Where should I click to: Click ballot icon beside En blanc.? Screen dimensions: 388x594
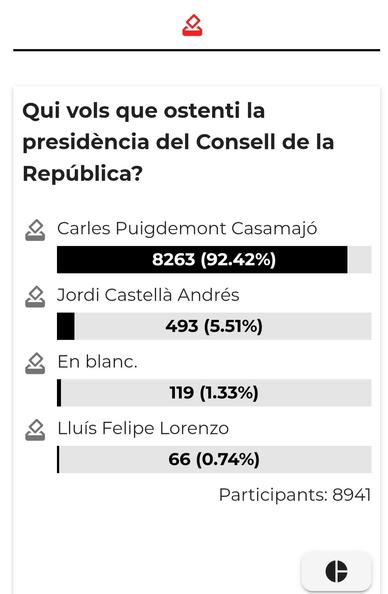35,363
